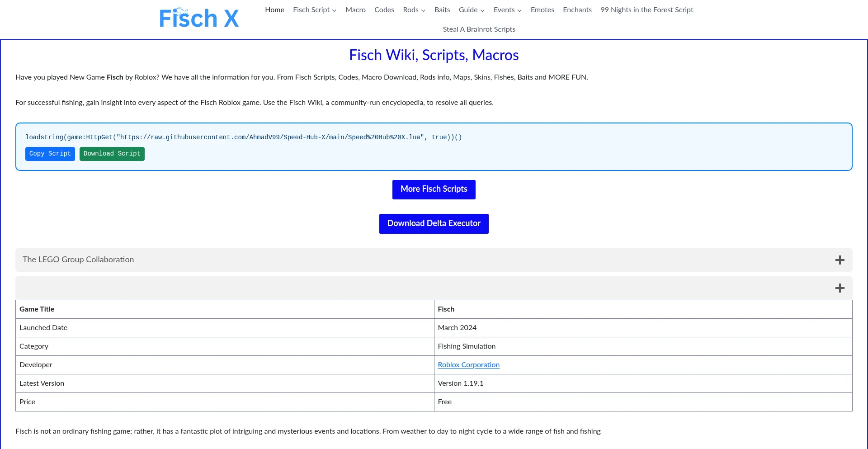The image size is (868, 449).
Task: Go to the Home menu item
Action: (274, 10)
